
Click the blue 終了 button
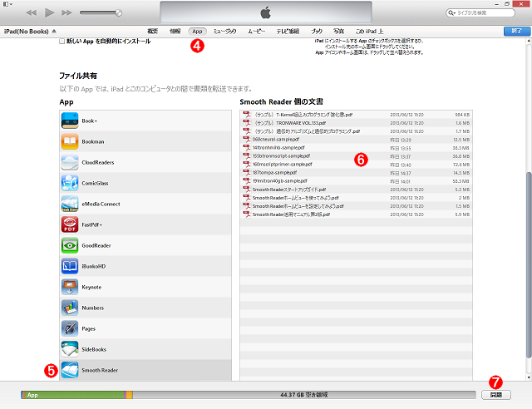(516, 32)
